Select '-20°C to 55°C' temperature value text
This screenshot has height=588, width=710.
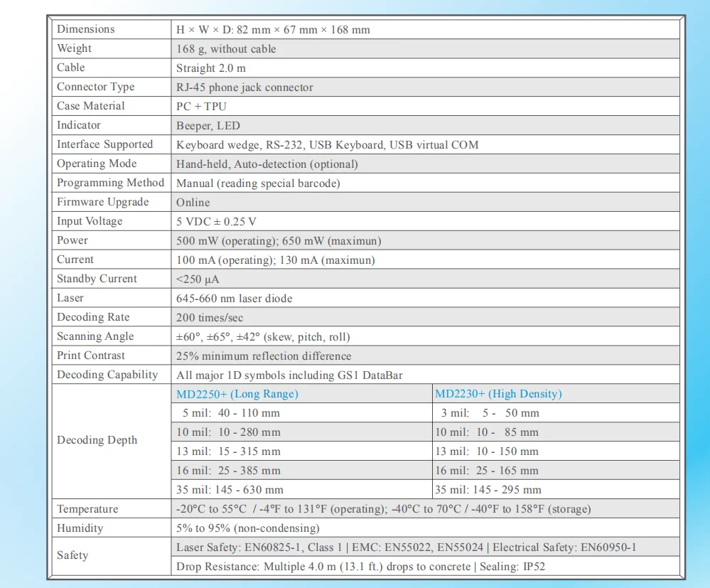click(211, 509)
